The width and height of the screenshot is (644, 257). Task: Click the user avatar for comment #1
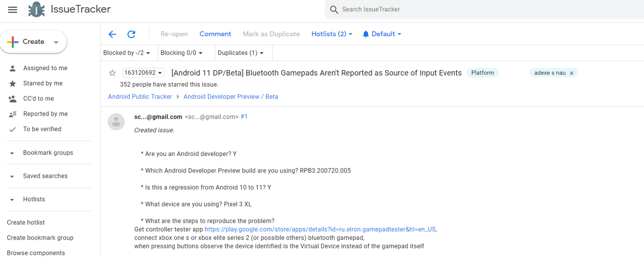(116, 122)
